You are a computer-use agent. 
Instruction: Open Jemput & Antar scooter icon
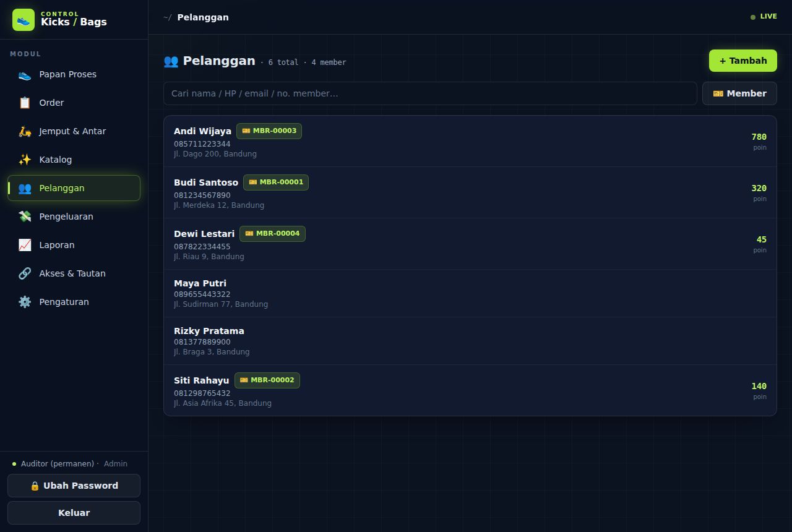(x=25, y=131)
